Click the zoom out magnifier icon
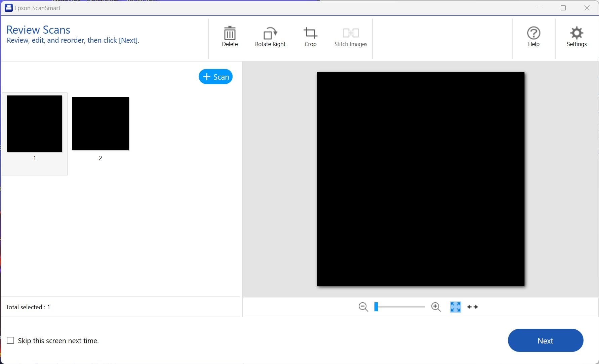599x364 pixels. point(363,307)
